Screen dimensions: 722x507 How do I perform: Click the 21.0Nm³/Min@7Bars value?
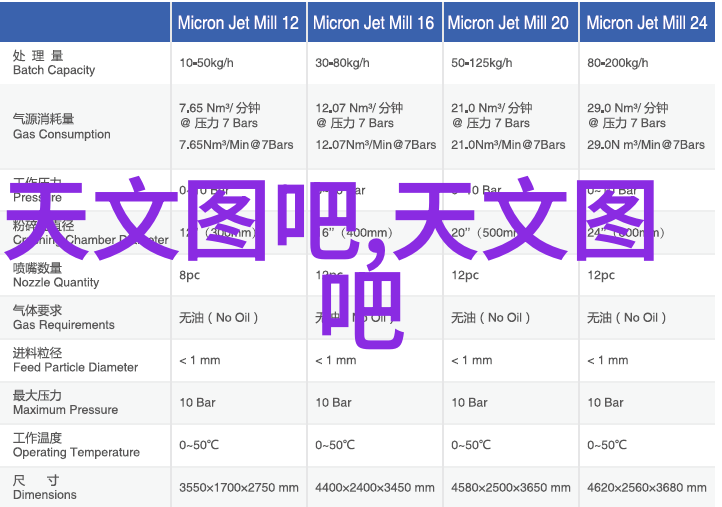point(508,145)
